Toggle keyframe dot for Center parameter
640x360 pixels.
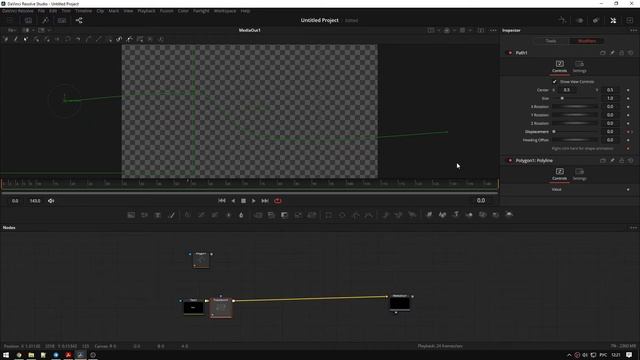[628, 90]
